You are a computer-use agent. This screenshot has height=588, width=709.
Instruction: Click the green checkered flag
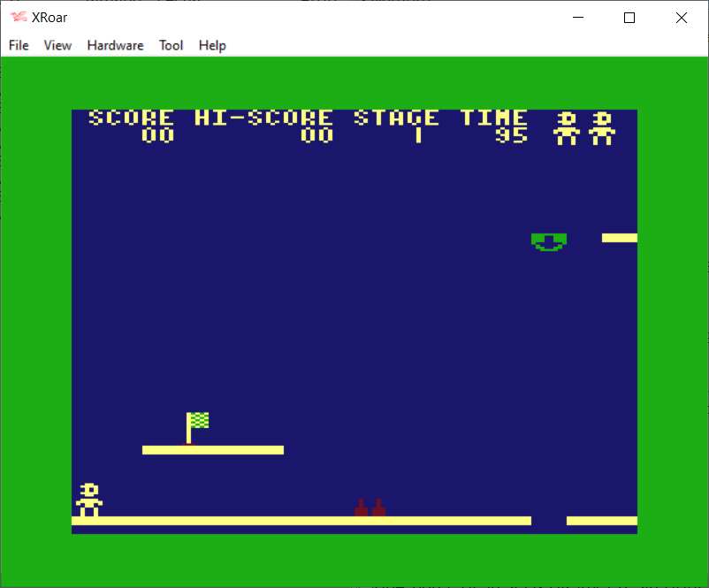coord(199,421)
